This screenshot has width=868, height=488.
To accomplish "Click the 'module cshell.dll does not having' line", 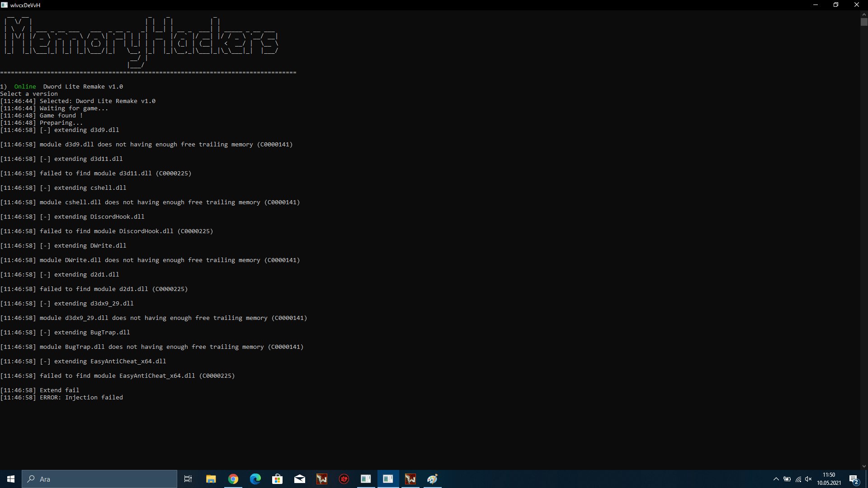I will point(150,202).
